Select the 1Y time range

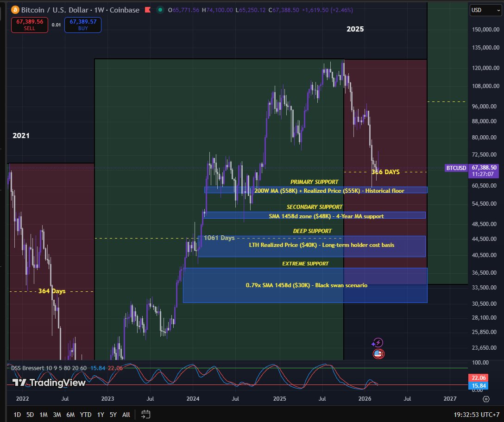[101, 415]
